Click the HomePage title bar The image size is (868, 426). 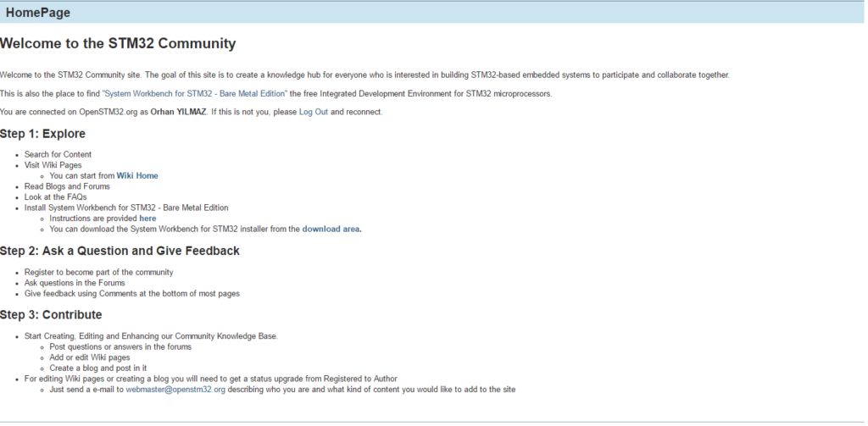pos(431,13)
